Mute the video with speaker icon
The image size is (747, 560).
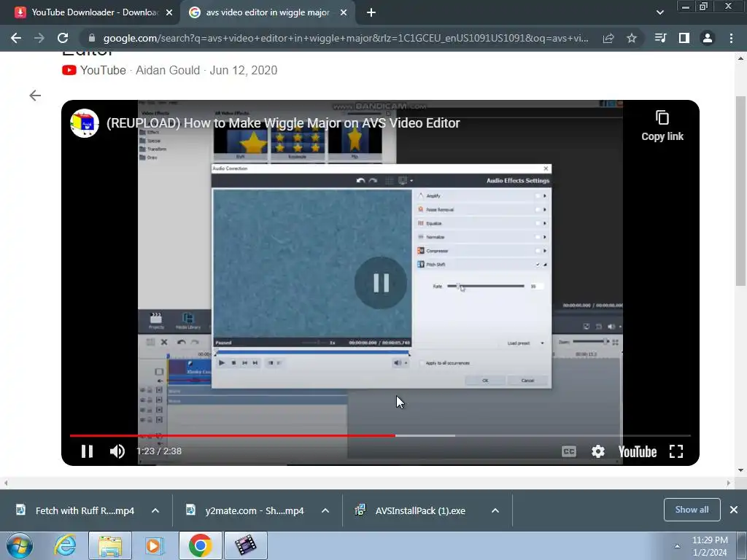pos(117,451)
